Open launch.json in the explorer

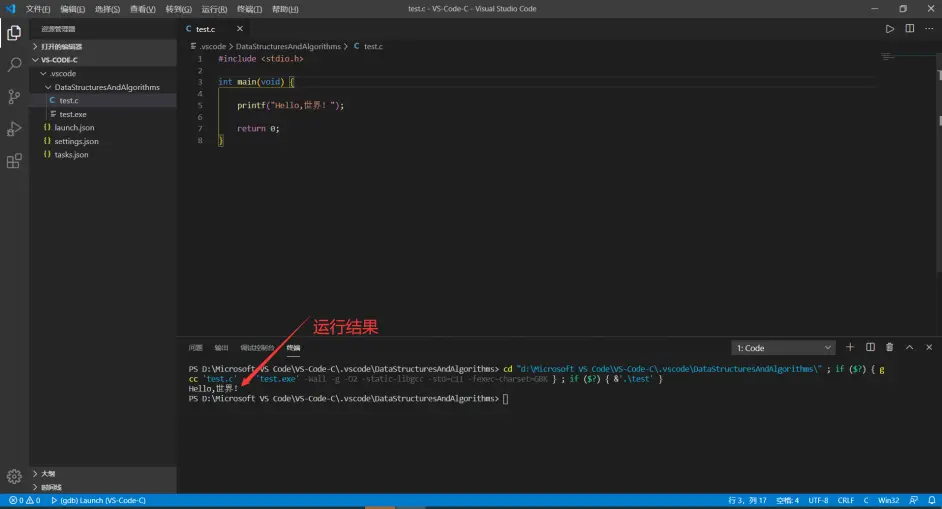click(x=74, y=128)
